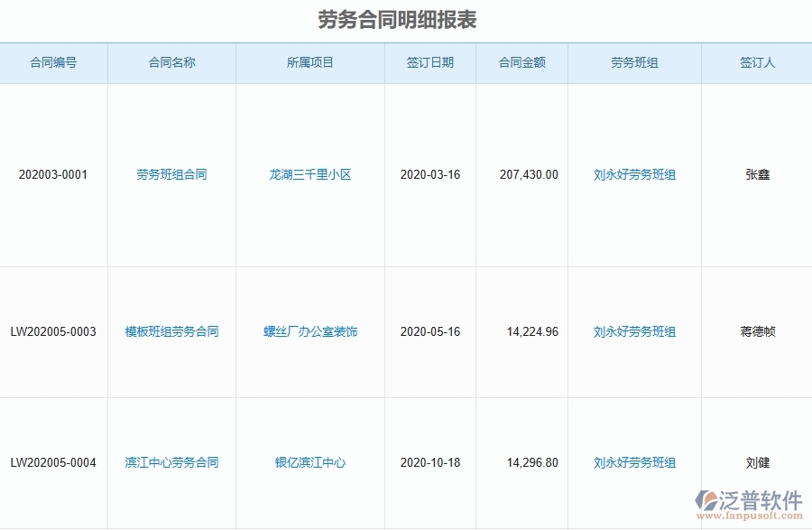
Task: Select contract number LW202005-0004 cell
Action: [53, 461]
